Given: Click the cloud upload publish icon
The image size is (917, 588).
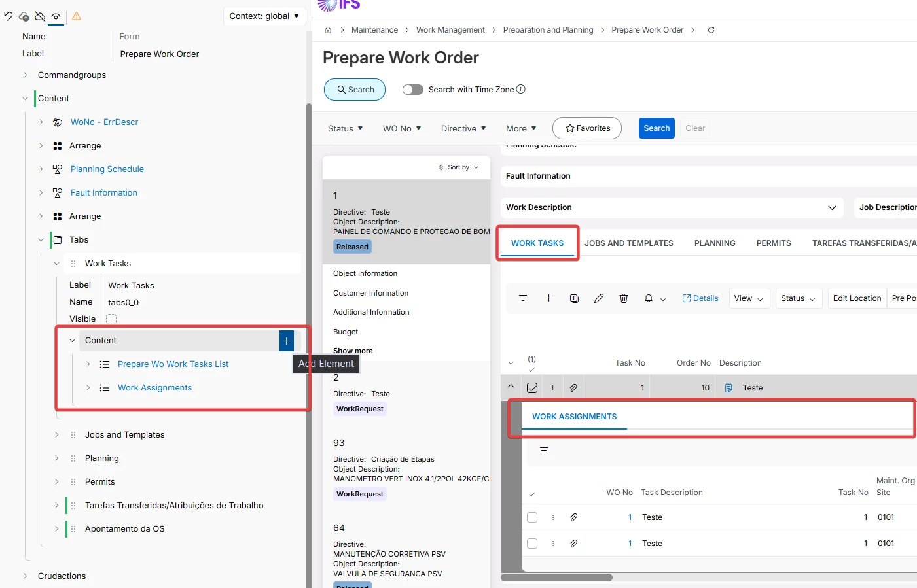Looking at the screenshot, I should [x=24, y=16].
